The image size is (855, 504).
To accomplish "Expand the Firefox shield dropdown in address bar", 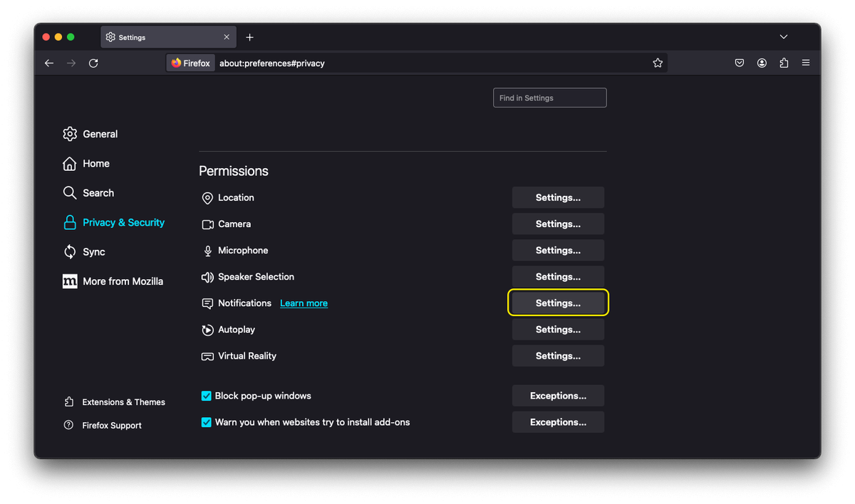I will coord(190,63).
